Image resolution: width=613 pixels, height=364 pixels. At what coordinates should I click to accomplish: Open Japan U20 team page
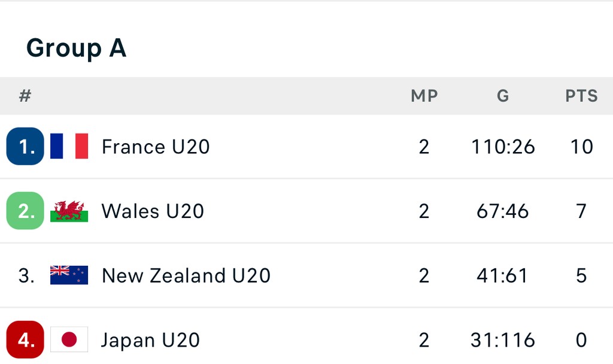150,341
